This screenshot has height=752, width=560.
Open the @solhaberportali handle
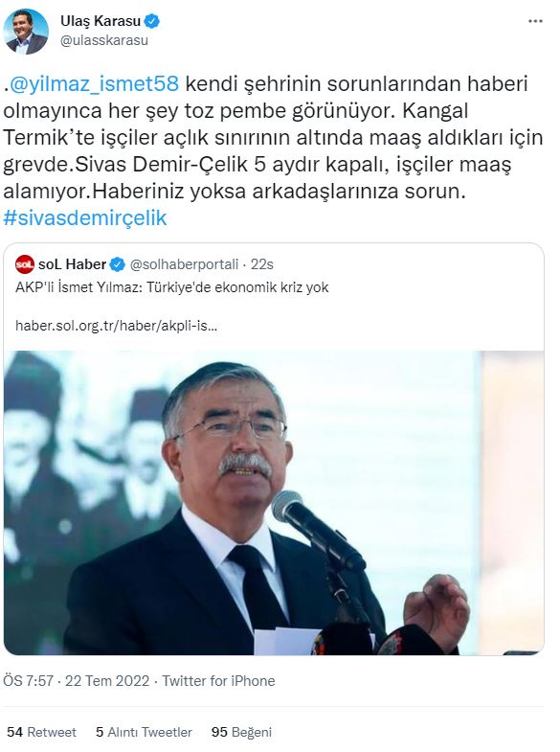click(x=184, y=264)
